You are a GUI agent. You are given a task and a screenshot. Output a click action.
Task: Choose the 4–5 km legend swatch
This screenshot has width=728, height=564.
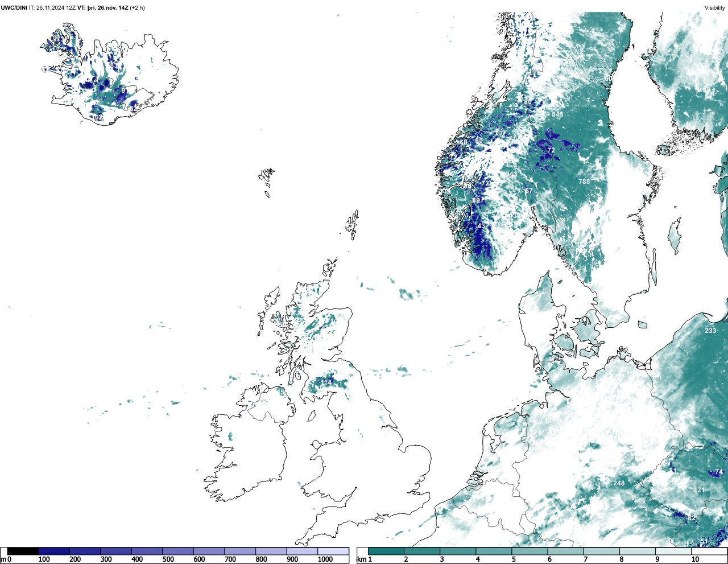tap(494, 551)
